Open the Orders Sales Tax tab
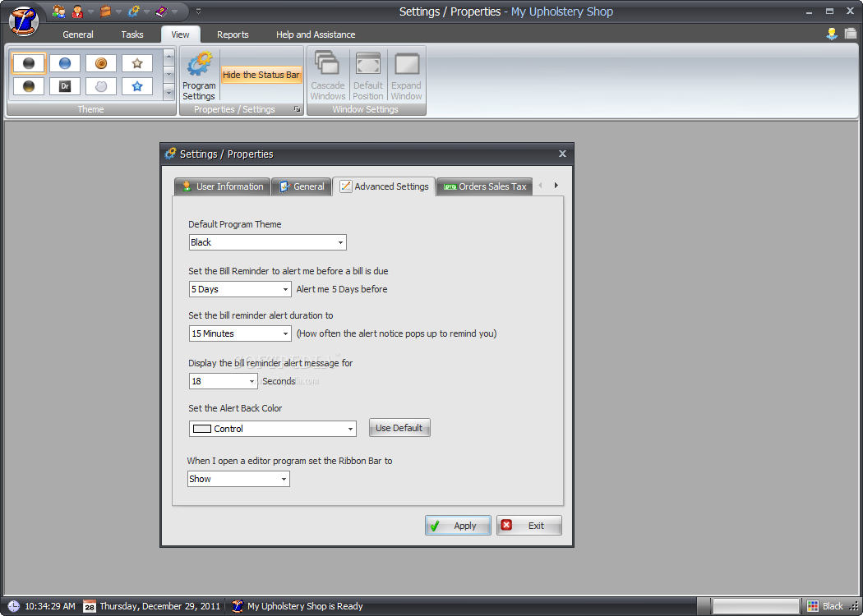The image size is (863, 616). pos(485,186)
